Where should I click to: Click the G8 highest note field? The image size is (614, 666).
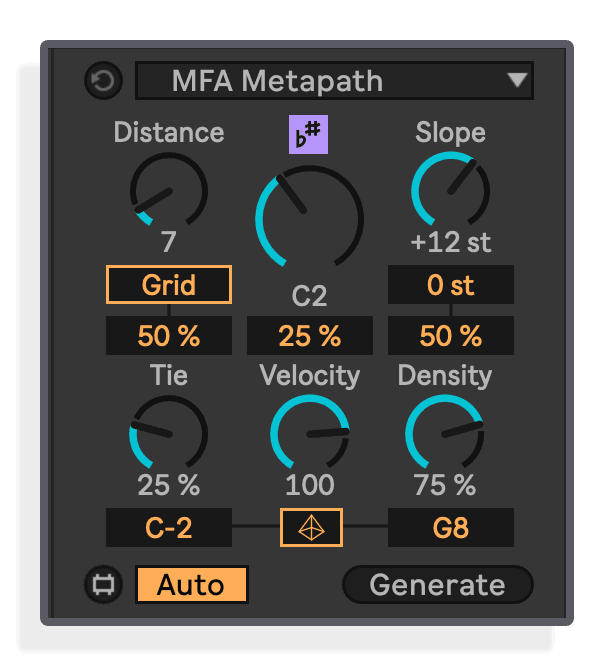click(x=451, y=527)
